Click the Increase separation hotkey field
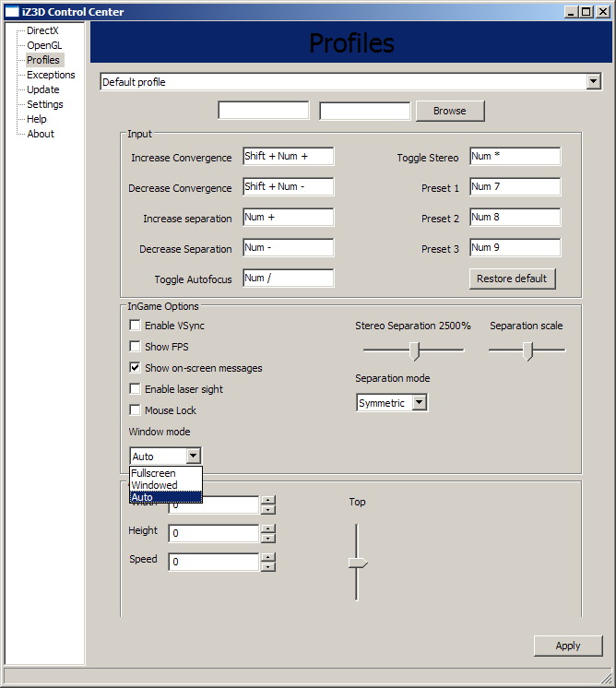The height and width of the screenshot is (688, 616). pos(289,218)
